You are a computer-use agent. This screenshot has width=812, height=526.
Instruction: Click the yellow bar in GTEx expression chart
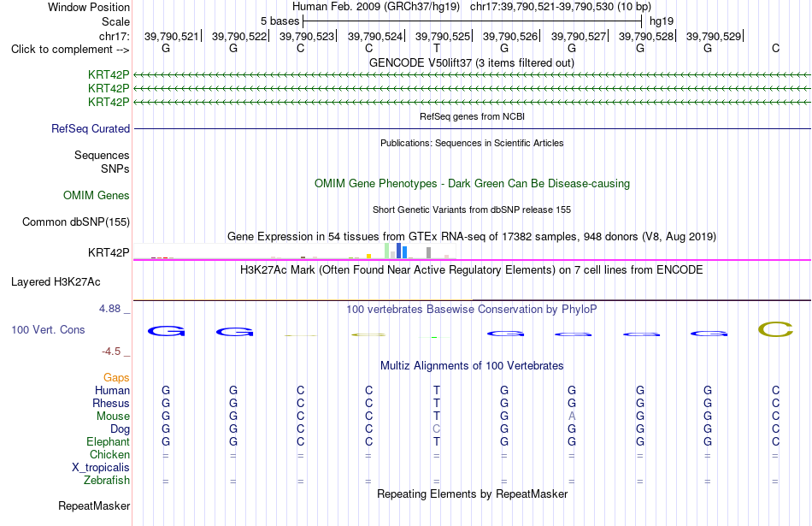[x=368, y=256]
